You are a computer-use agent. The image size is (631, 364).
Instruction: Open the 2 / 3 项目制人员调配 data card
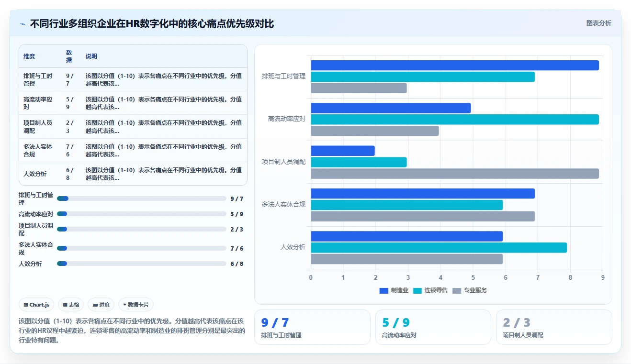pyautogui.click(x=554, y=327)
